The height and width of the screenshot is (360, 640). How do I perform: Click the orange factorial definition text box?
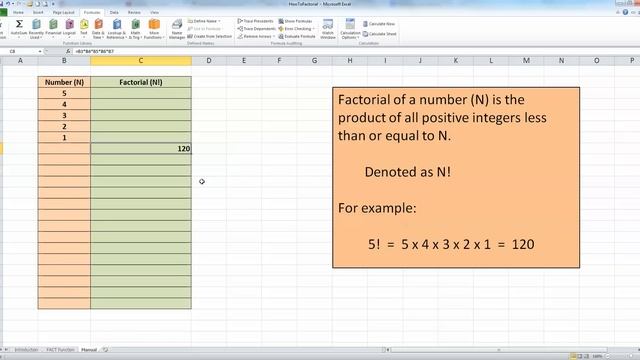(456, 178)
